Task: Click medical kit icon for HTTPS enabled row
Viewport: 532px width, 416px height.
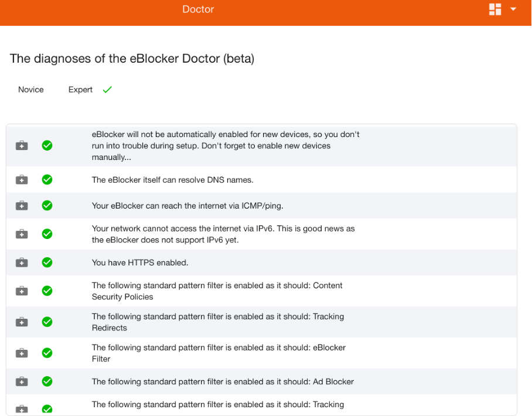Action: coord(22,262)
